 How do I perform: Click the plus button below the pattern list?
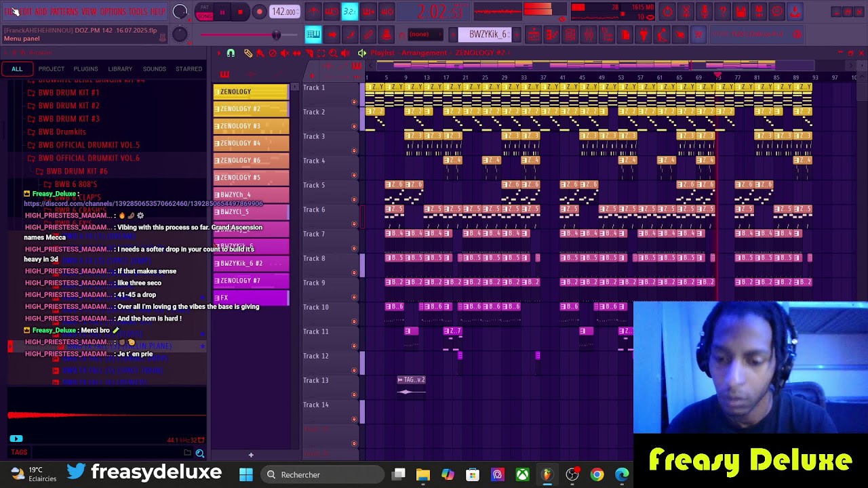click(x=251, y=455)
